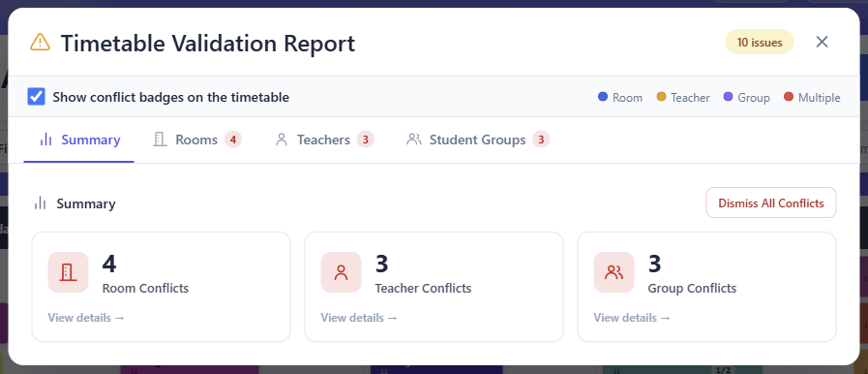
Task: Open the Summary tab
Action: pos(79,140)
